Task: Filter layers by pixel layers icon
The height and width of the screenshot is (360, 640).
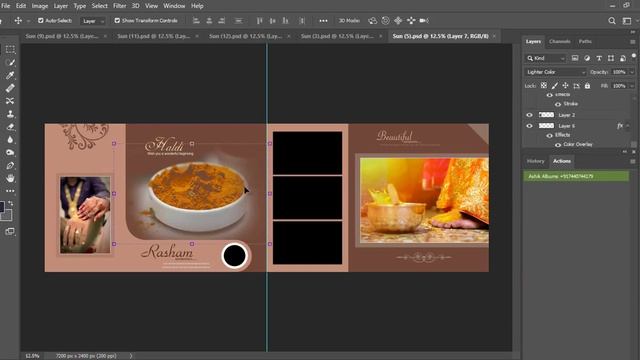Action: (x=575, y=58)
